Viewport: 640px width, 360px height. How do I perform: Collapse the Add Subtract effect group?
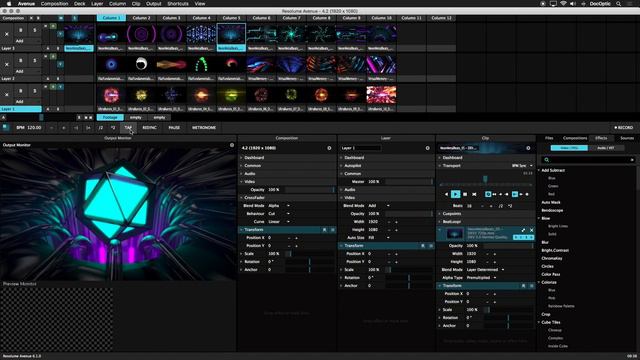point(539,170)
